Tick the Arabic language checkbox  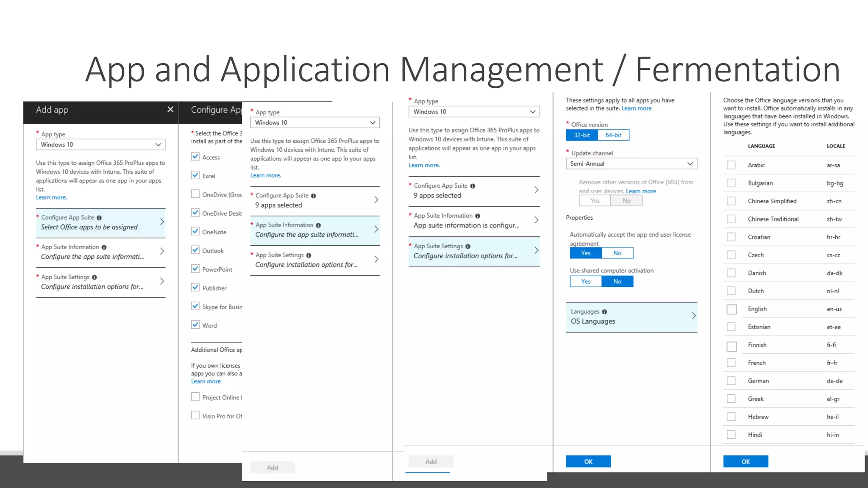pyautogui.click(x=731, y=165)
